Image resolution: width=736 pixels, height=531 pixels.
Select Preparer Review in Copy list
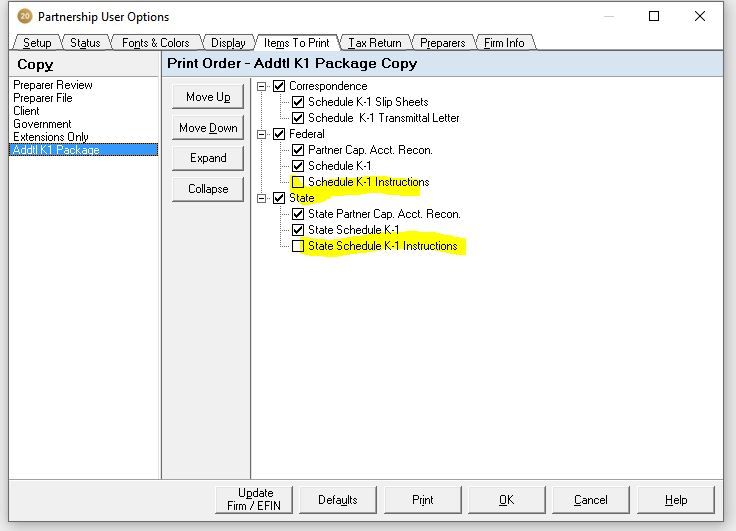point(52,85)
